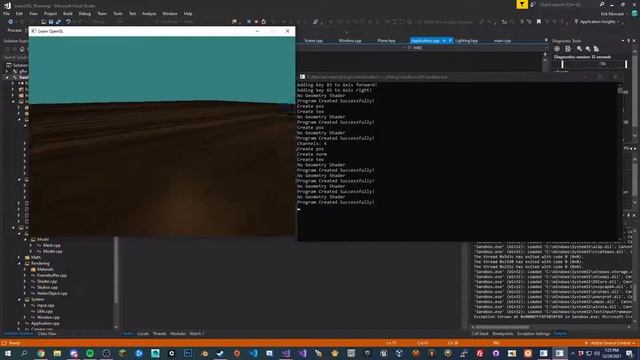640x360 pixels.
Task: Open the Application Insights dropdown
Action: point(598,22)
